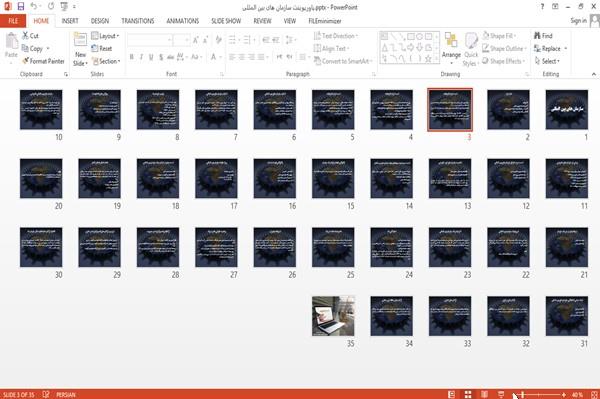Click the zoom in plus button
The height and width of the screenshot is (399, 600).
564,394
